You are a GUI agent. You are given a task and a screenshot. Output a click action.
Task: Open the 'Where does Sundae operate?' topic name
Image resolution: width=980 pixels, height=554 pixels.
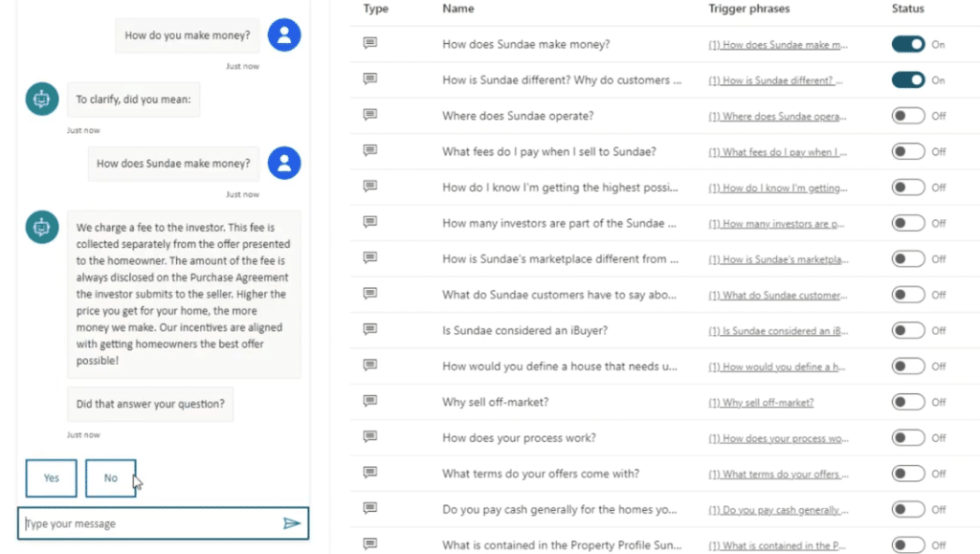tap(518, 116)
